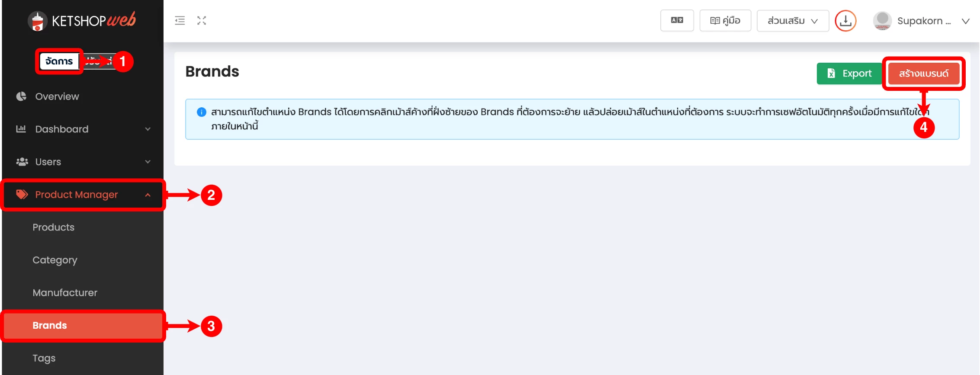Open the user account dropdown arrow

tap(965, 21)
